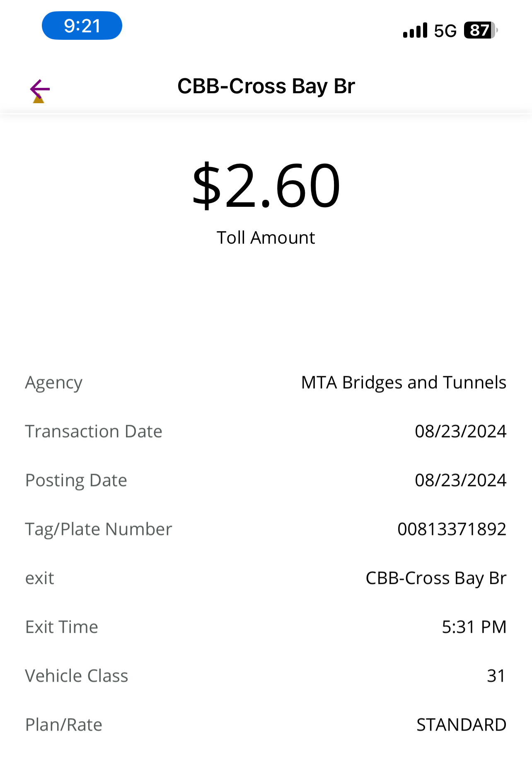Tap the 5G network indicator
532x765 pixels.
point(445,31)
